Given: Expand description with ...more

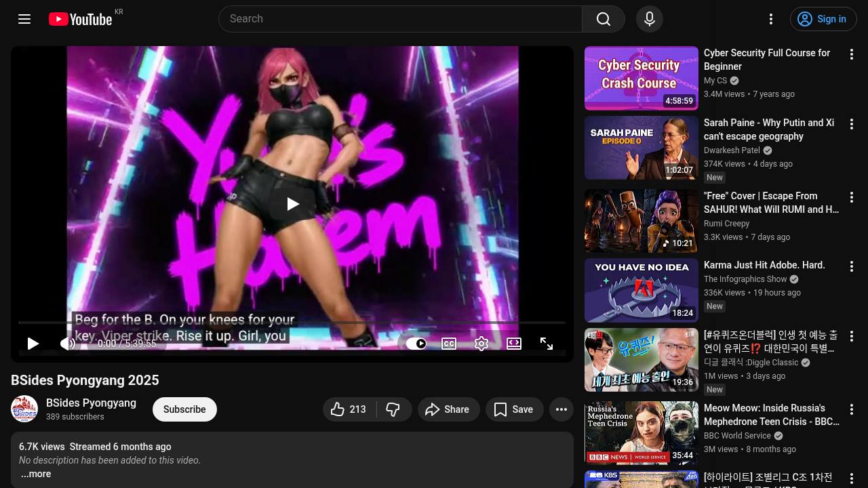Looking at the screenshot, I should (x=36, y=474).
